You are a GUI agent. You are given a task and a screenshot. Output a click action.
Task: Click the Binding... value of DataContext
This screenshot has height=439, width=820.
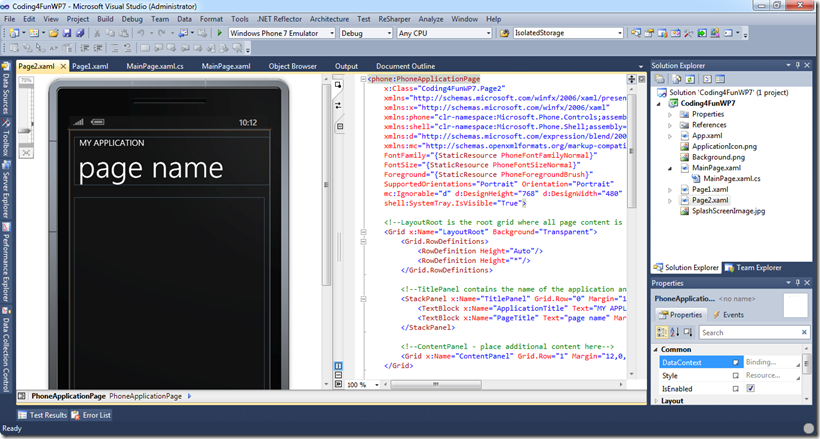coord(761,362)
